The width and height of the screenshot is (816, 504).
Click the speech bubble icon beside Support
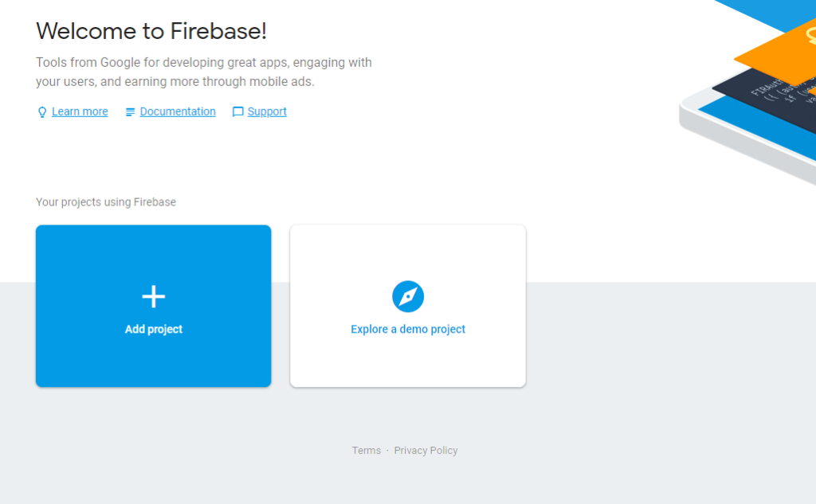(x=237, y=111)
